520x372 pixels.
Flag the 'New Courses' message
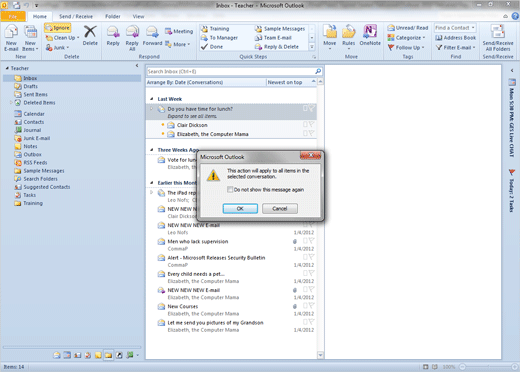[311, 306]
